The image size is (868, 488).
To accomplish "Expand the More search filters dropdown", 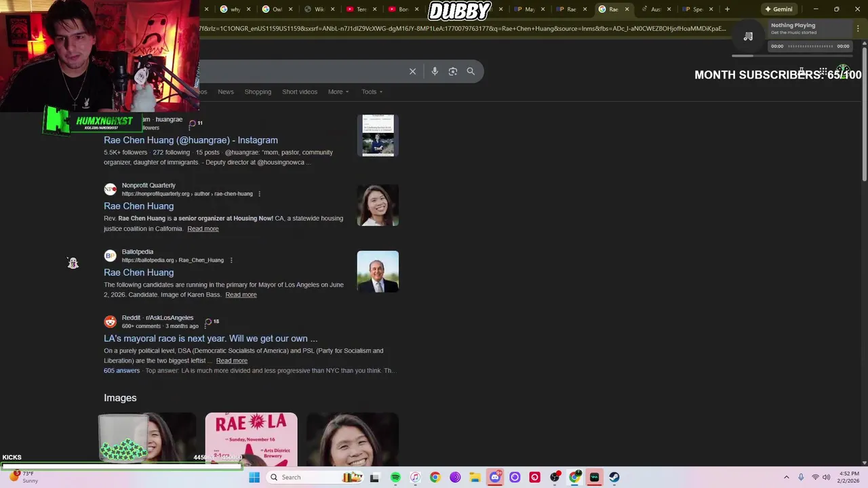I will (338, 92).
